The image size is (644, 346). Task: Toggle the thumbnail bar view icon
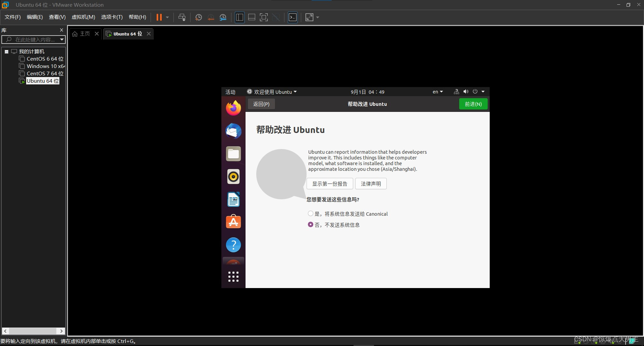click(252, 17)
